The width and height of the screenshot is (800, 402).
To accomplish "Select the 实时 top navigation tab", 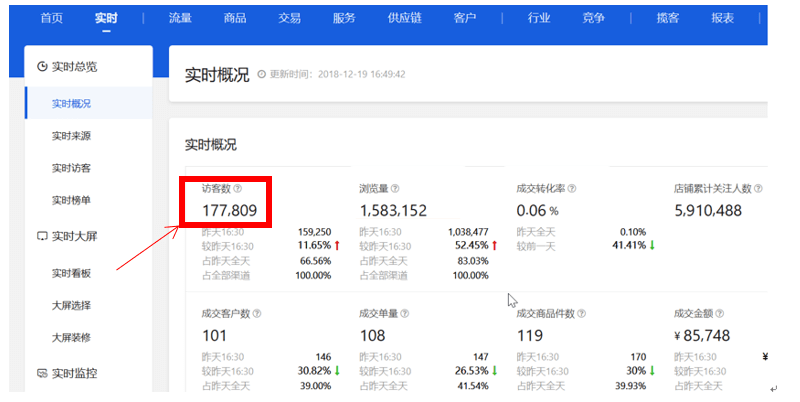I will click(x=106, y=18).
